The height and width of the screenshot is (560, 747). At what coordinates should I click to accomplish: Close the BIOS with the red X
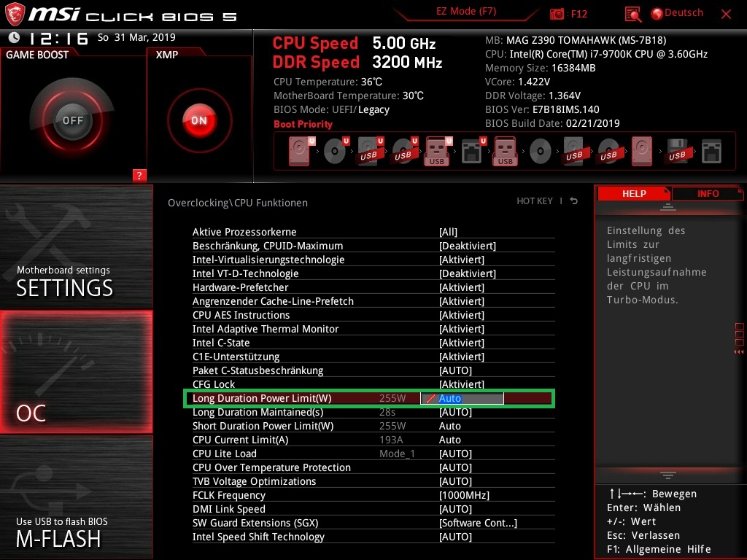pos(726,15)
